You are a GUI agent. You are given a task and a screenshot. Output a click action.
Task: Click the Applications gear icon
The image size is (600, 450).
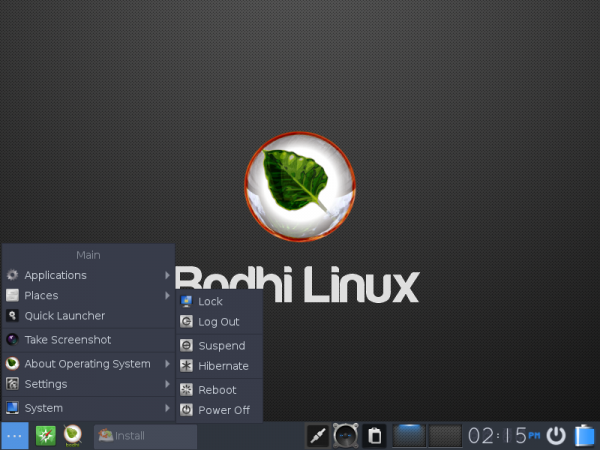(12, 275)
